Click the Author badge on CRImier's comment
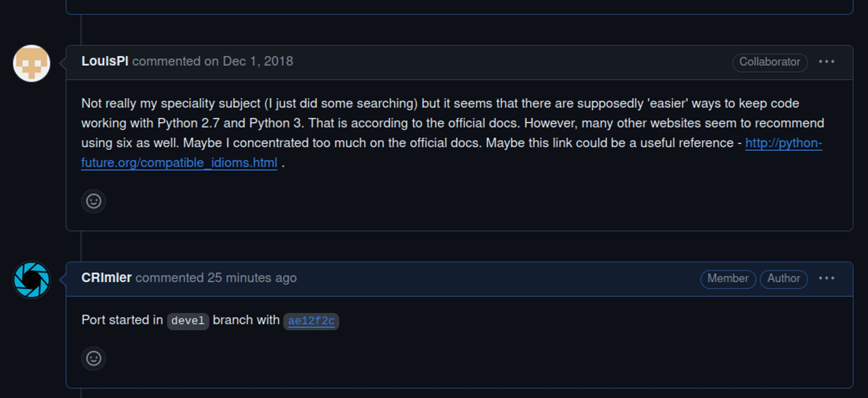The width and height of the screenshot is (868, 398). tap(783, 278)
